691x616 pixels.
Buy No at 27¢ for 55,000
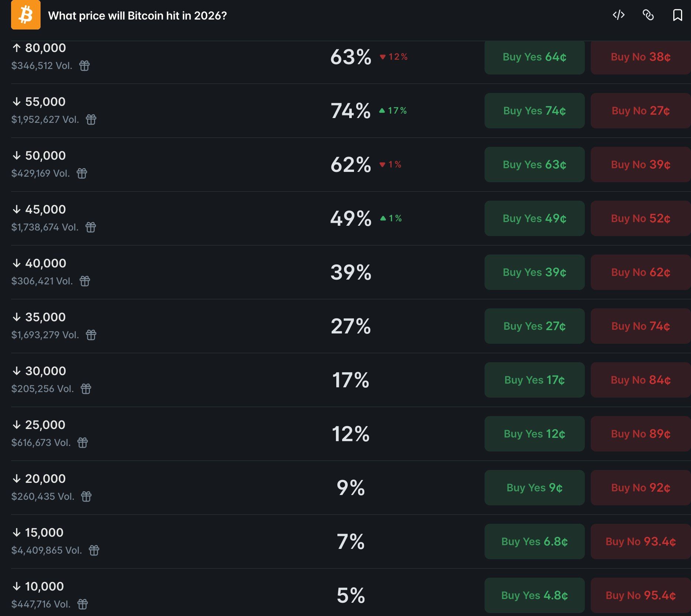pyautogui.click(x=640, y=111)
